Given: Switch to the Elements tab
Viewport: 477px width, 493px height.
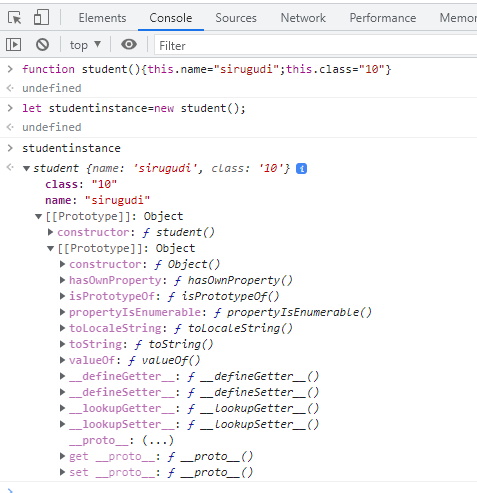Looking at the screenshot, I should pyautogui.click(x=102, y=18).
